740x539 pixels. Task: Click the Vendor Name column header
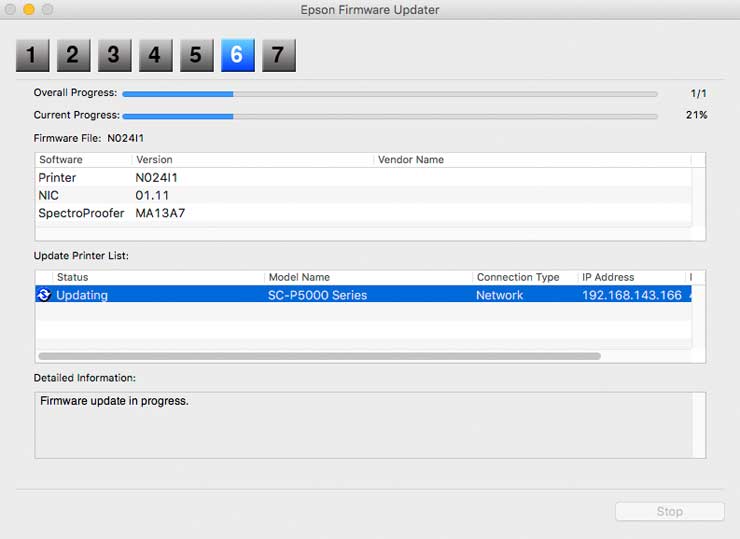[x=532, y=160]
